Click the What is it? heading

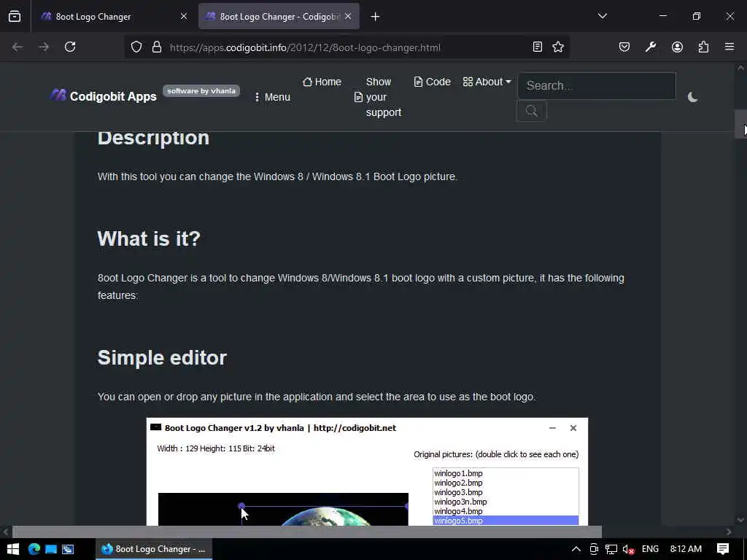pos(149,238)
